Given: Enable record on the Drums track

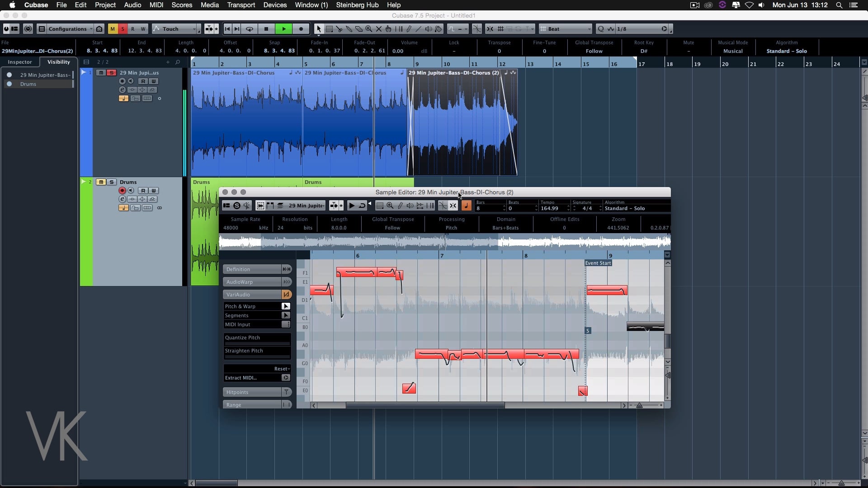Looking at the screenshot, I should point(122,191).
